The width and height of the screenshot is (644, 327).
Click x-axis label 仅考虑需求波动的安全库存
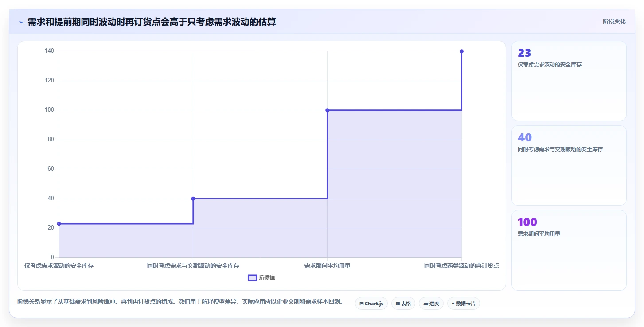(x=59, y=266)
